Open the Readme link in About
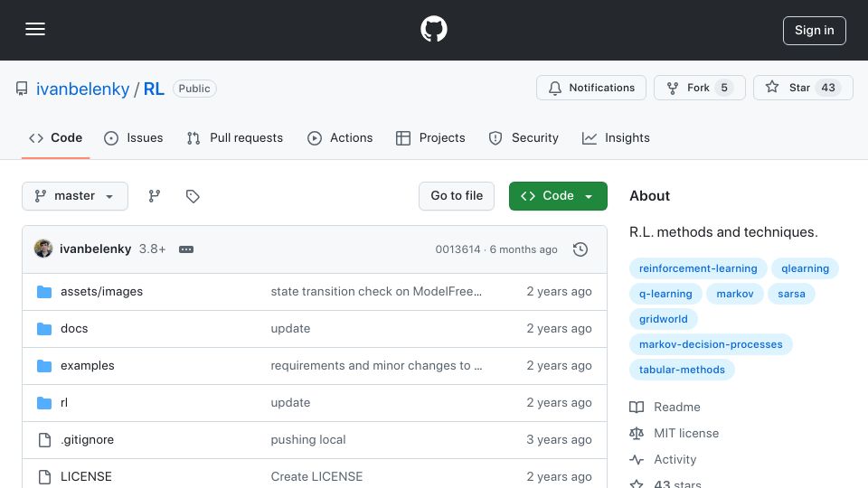 665,408
